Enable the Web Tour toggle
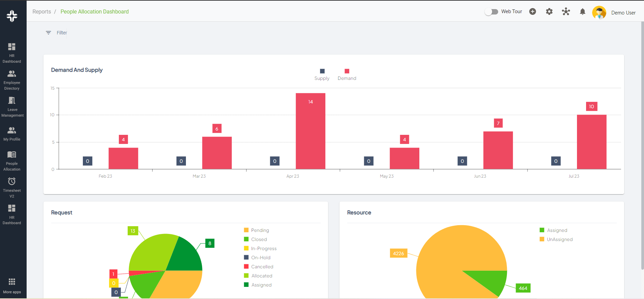Viewport: 644px width, 299px height. (x=491, y=12)
